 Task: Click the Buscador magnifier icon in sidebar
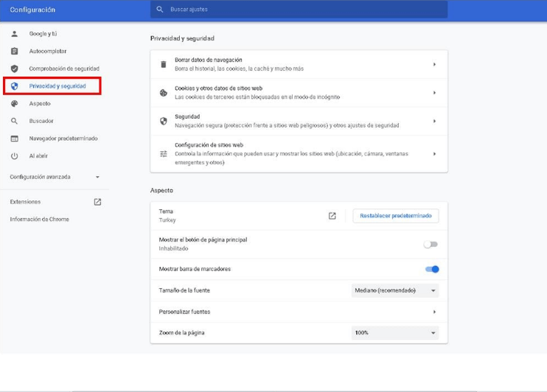click(14, 121)
